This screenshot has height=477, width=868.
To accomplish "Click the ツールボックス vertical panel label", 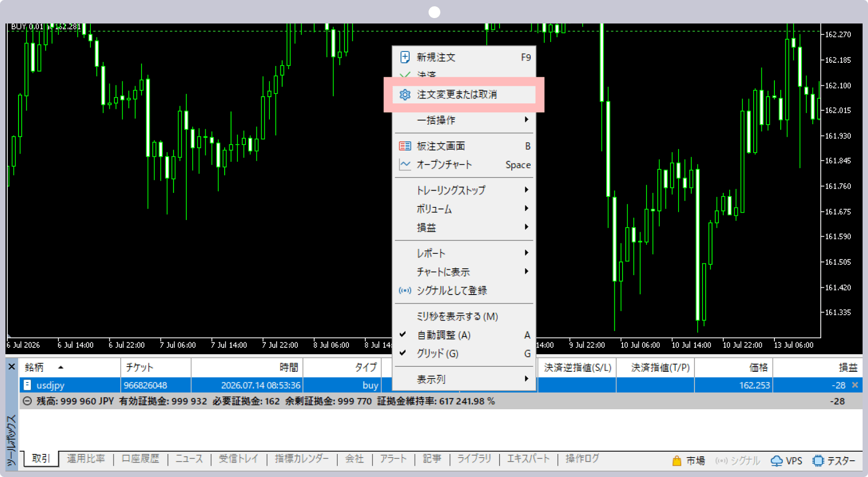I will point(11,440).
